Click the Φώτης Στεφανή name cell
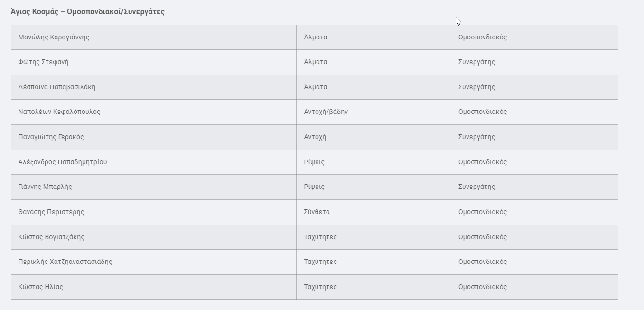 (43, 62)
